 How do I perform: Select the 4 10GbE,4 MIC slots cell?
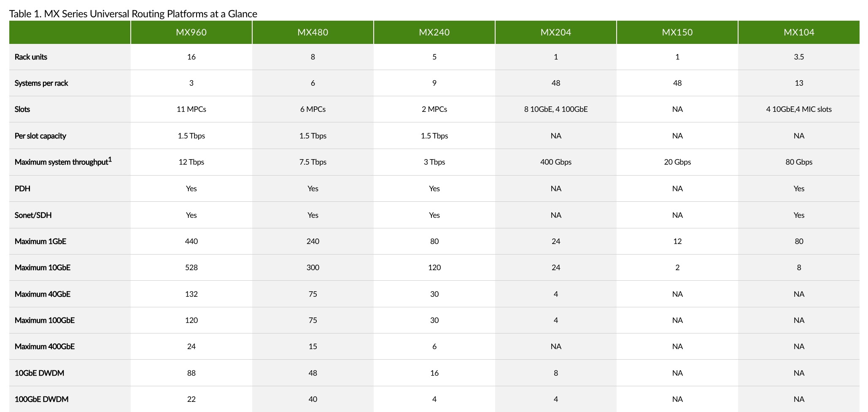799,109
